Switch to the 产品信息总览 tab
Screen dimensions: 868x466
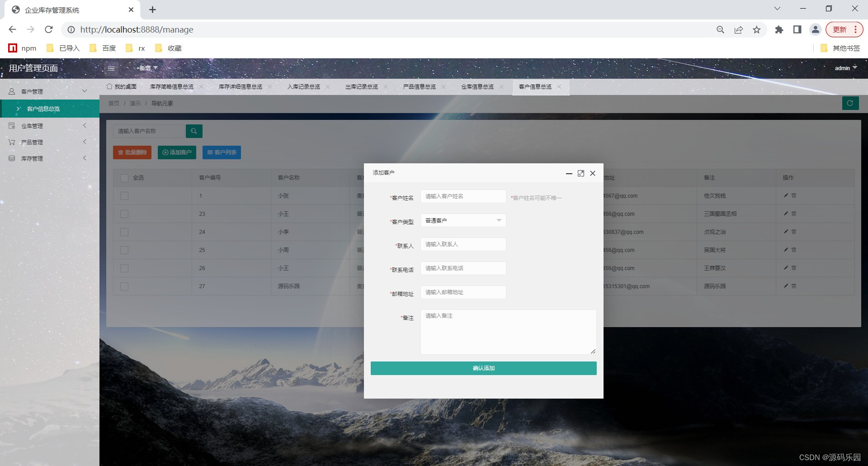coord(418,86)
